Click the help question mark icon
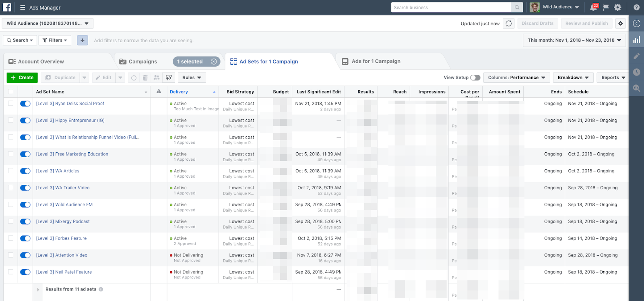The height and width of the screenshot is (301, 644). (636, 7)
